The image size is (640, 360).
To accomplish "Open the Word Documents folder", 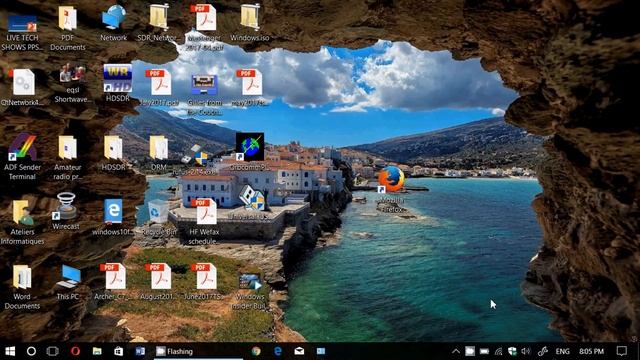I will [x=22, y=287].
